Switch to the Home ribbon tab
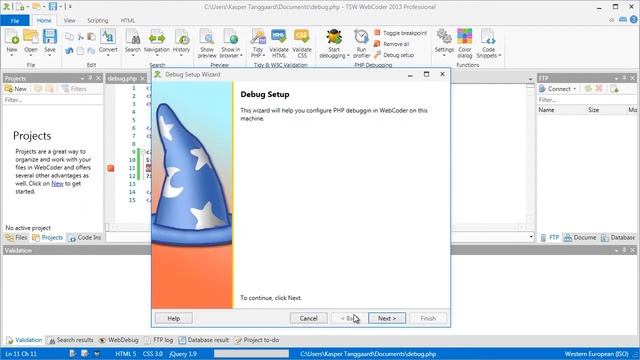This screenshot has height=360, width=640. (44, 20)
